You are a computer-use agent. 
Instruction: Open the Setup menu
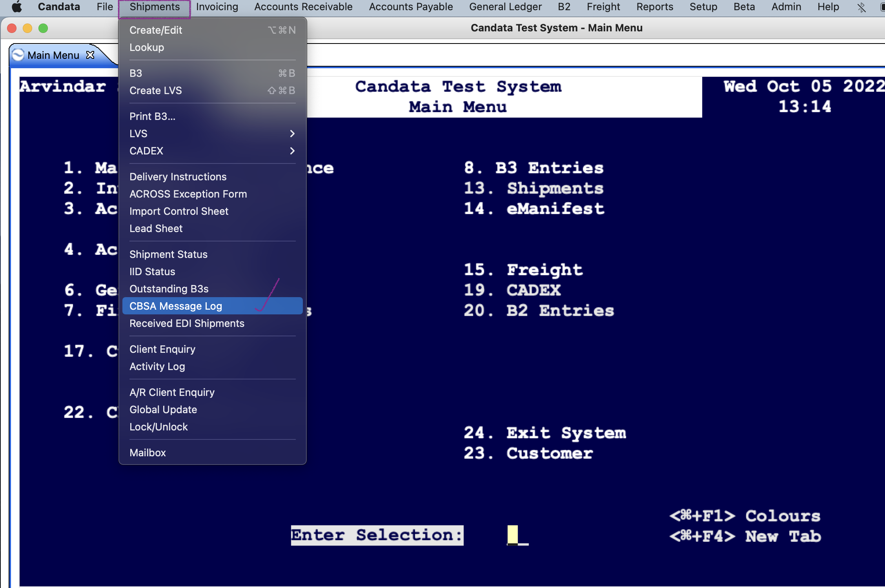coord(703,7)
